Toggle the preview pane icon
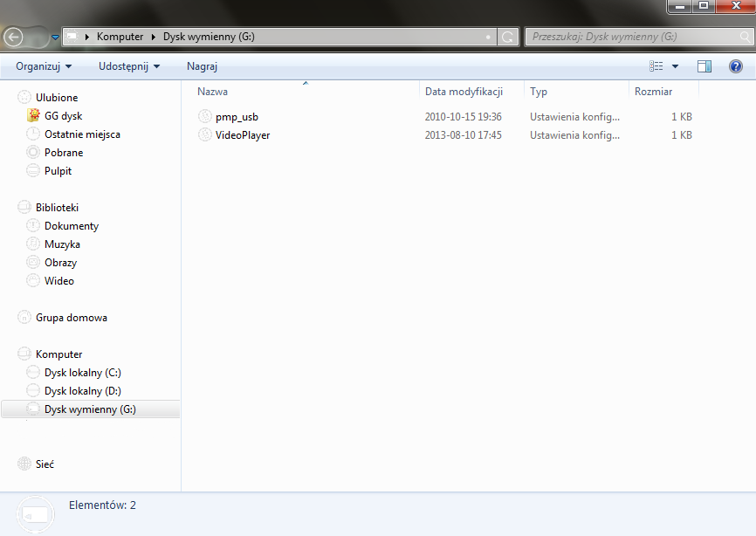 tap(704, 66)
